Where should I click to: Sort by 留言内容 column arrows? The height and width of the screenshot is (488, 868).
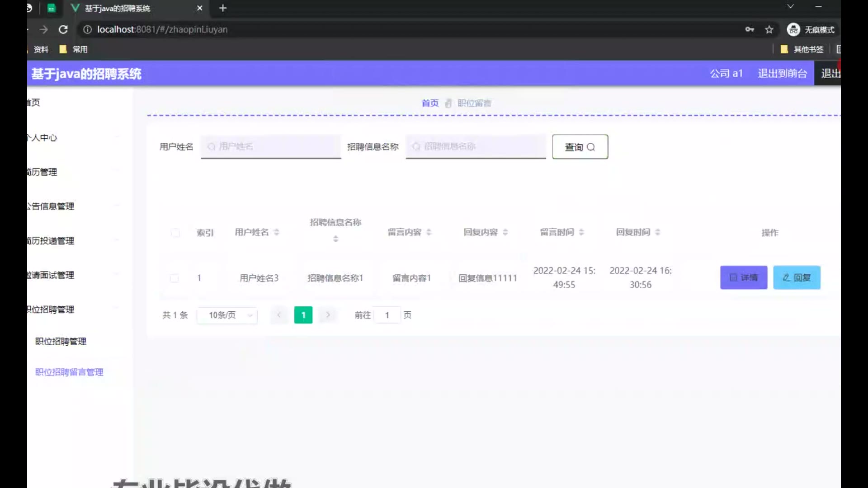click(x=429, y=232)
